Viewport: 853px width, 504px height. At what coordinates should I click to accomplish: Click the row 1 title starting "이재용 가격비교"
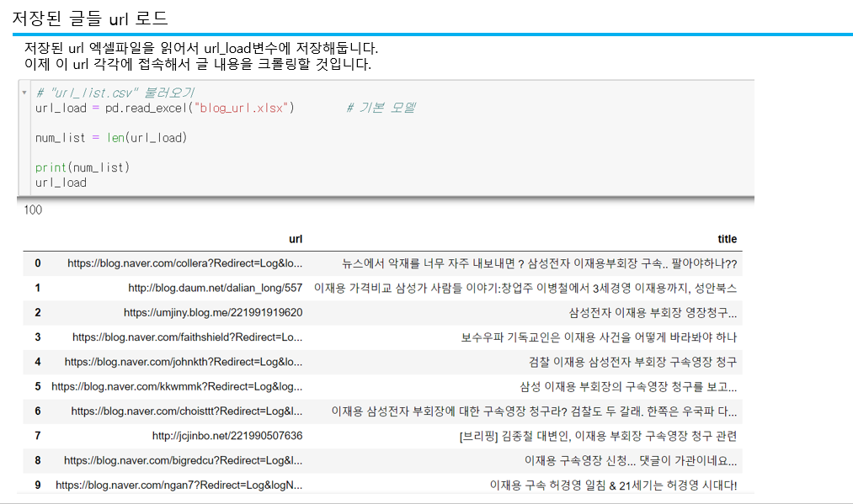[525, 288]
